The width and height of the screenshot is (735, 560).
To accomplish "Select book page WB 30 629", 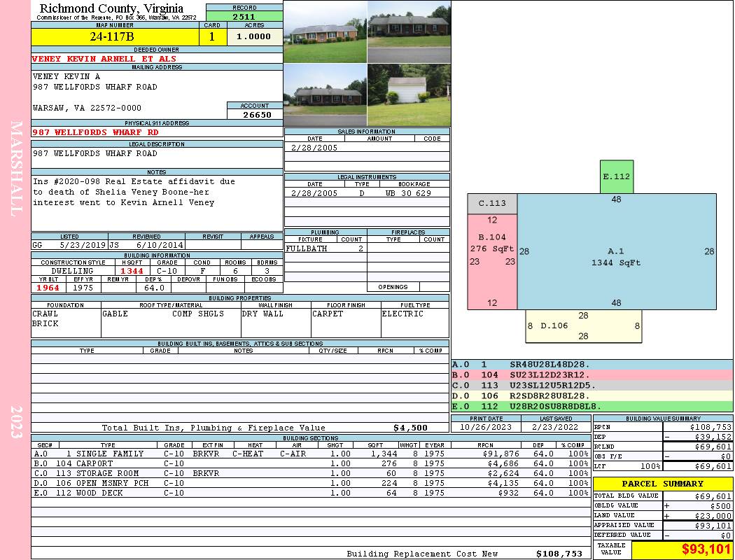I will (x=408, y=192).
